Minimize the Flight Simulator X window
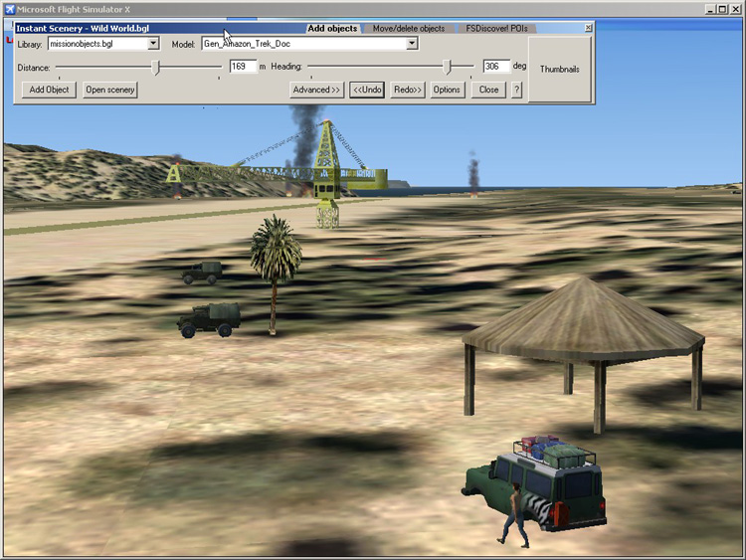 coord(710,9)
